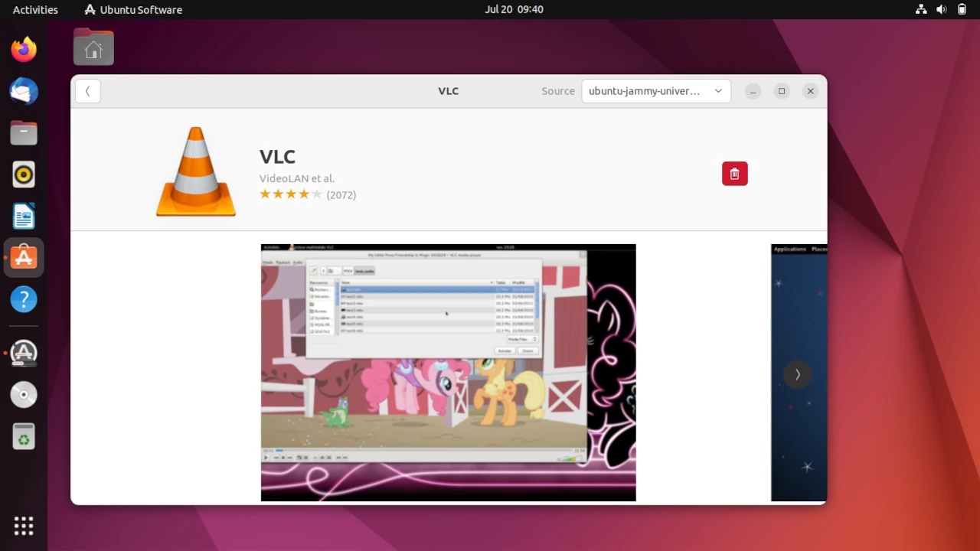980x551 pixels.
Task: Open Rhythmbox music player in dock
Action: click(24, 174)
